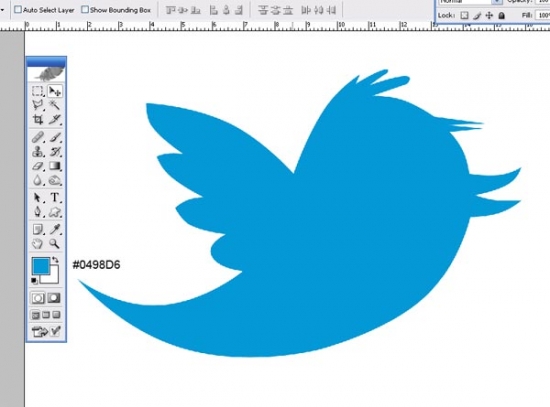Select the Type tool
The width and height of the screenshot is (550, 407).
tap(55, 198)
